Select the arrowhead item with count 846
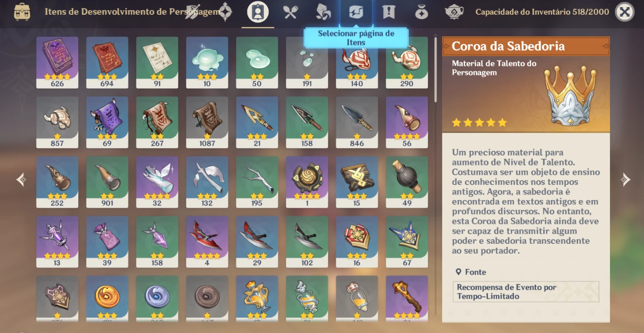Image resolution: width=644 pixels, height=333 pixels. (x=357, y=122)
